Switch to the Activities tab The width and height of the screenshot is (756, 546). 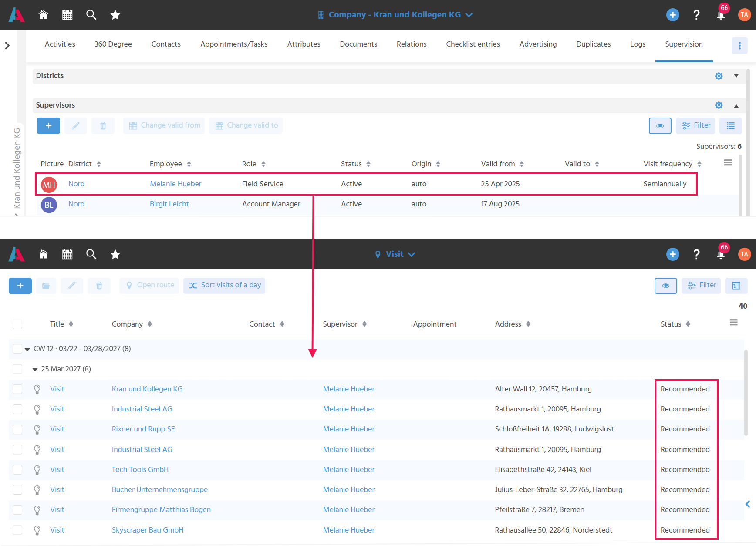point(60,44)
